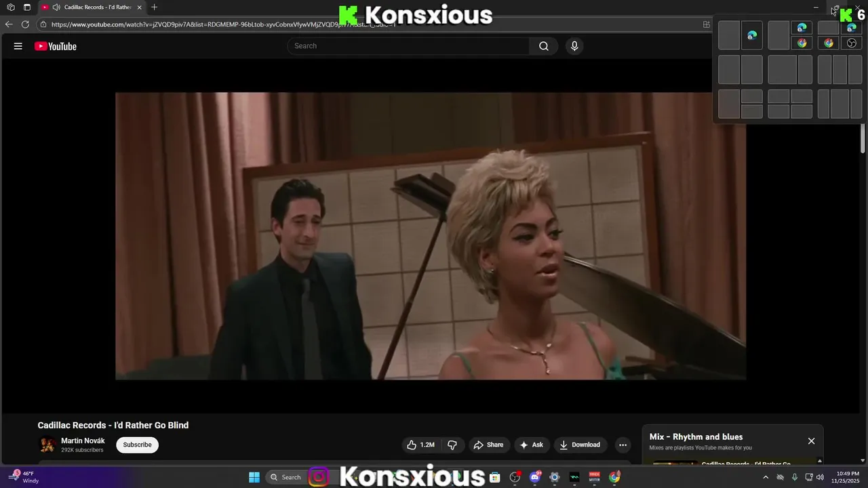
Task: Click the address bar URL
Action: 222,24
